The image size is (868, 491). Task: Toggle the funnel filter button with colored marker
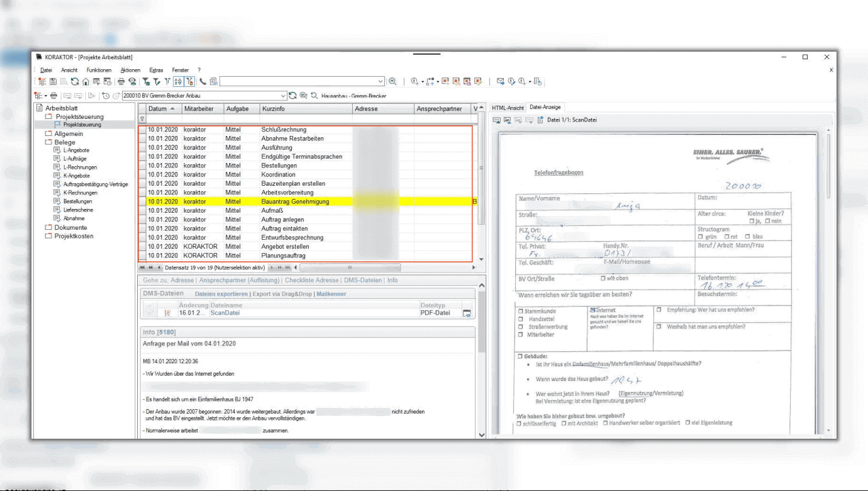(x=190, y=81)
